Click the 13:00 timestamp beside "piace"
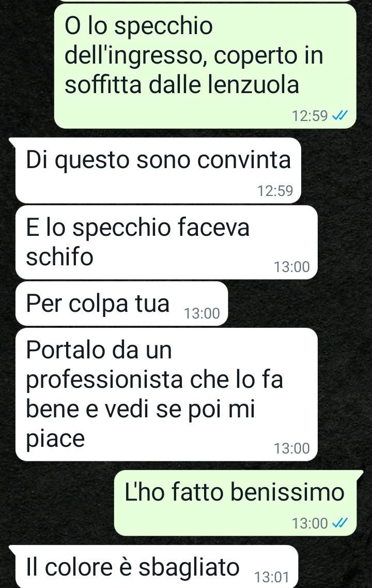Viewport: 372px width, 588px height. coord(292,448)
